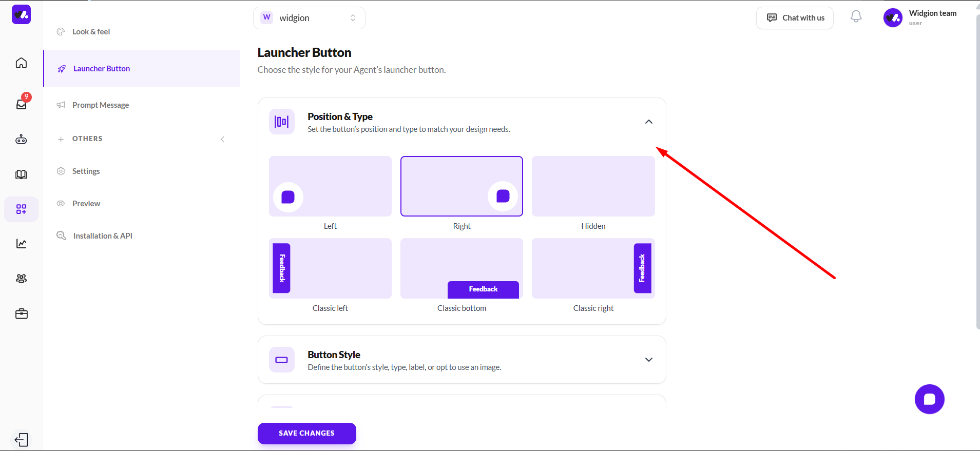Expand the Button Style section
This screenshot has width=980, height=451.
coord(649,360)
